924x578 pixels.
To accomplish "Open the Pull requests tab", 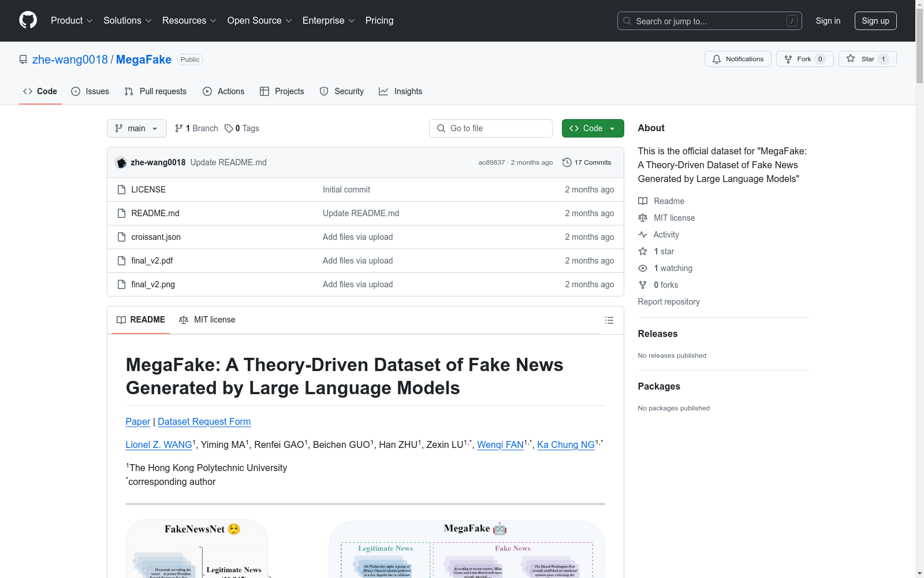I will (x=155, y=91).
